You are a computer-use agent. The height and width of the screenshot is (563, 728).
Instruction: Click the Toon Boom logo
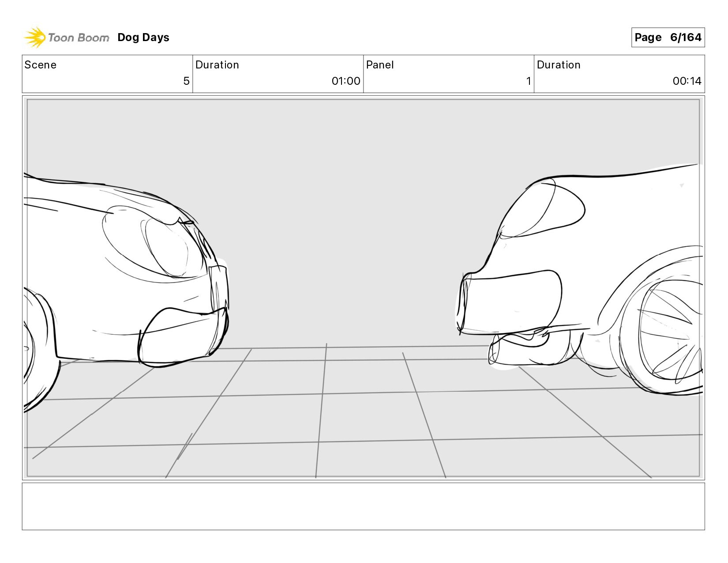pyautogui.click(x=66, y=38)
